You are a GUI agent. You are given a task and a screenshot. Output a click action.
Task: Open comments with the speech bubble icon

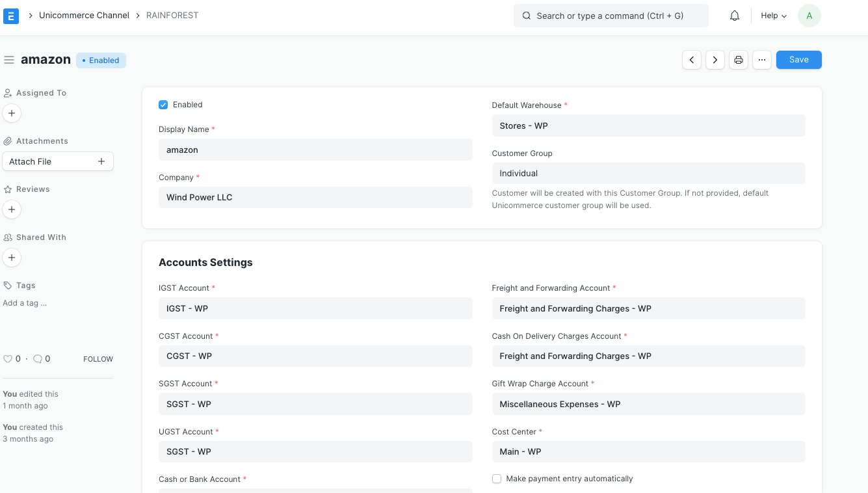pos(36,358)
